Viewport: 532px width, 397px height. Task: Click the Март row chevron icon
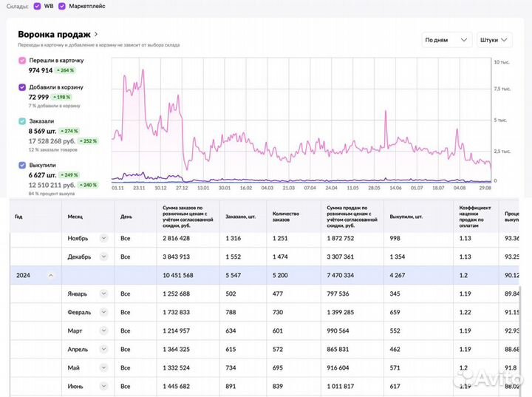pos(103,330)
